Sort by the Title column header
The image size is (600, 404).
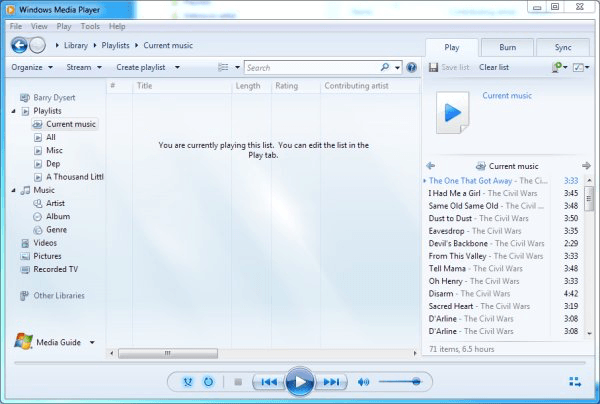pos(182,86)
